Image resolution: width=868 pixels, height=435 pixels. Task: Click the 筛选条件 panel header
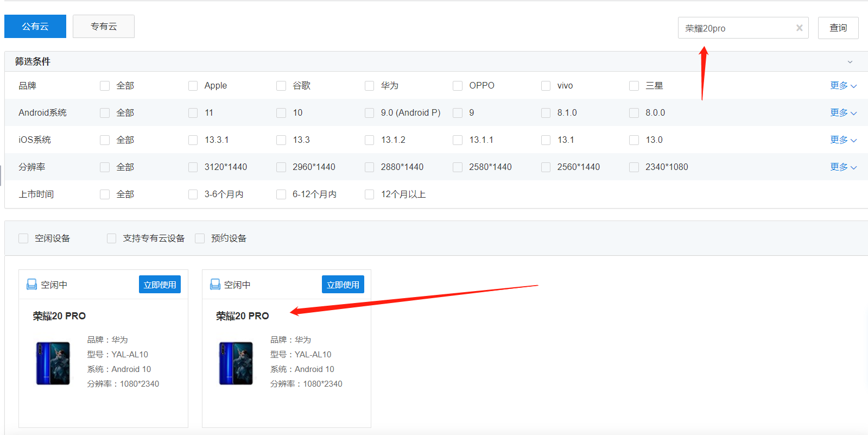[x=436, y=61]
